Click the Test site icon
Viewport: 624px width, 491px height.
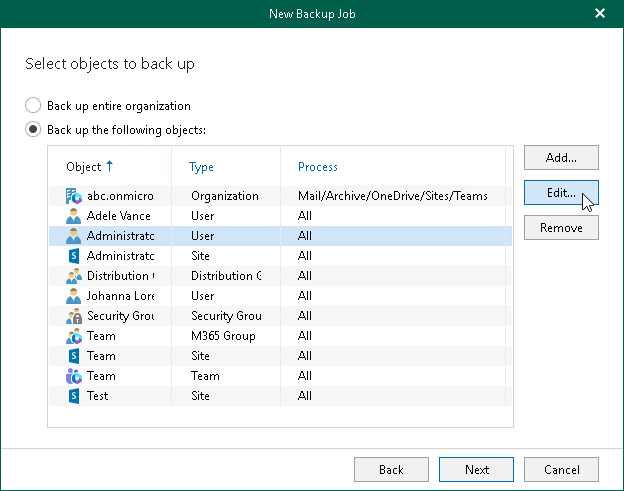pos(72,396)
